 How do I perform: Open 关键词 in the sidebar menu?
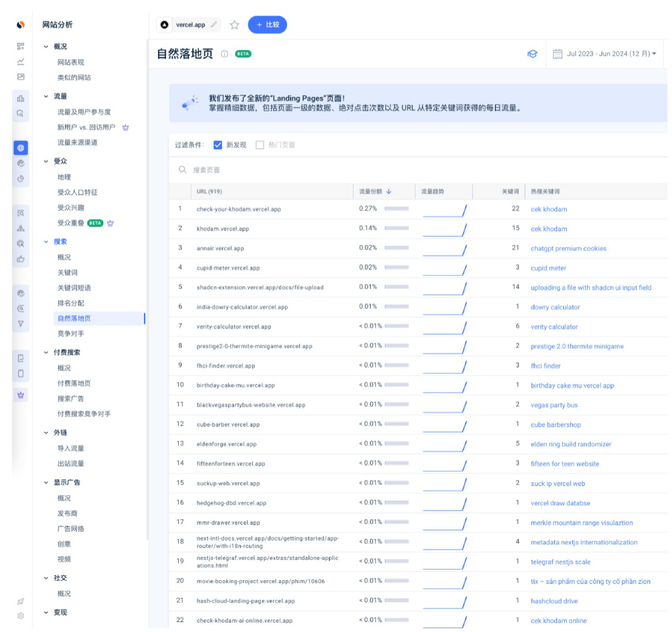[x=67, y=273]
